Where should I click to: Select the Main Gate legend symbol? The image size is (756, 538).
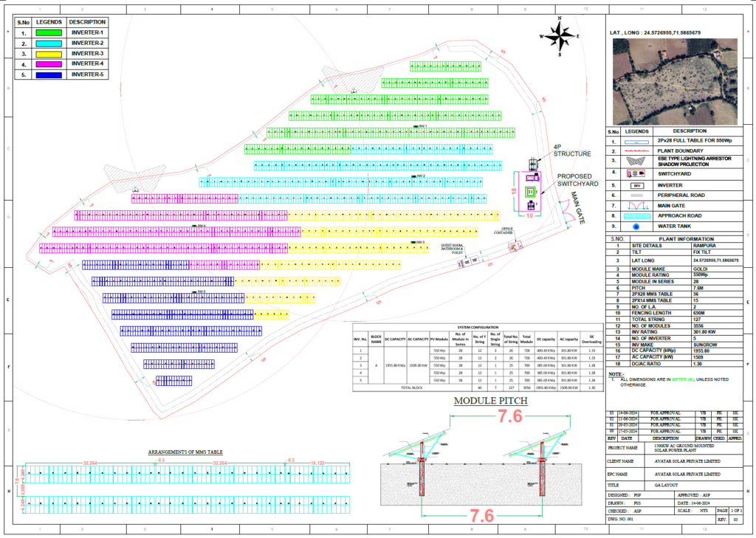point(636,206)
